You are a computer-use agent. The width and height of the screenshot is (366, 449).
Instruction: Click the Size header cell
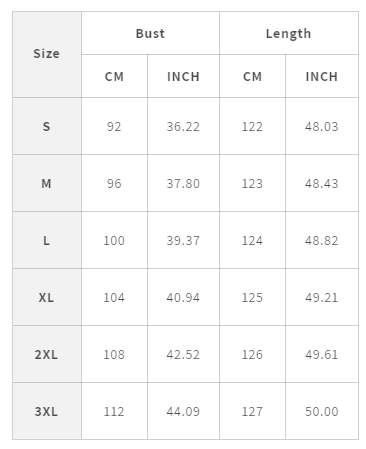point(47,54)
